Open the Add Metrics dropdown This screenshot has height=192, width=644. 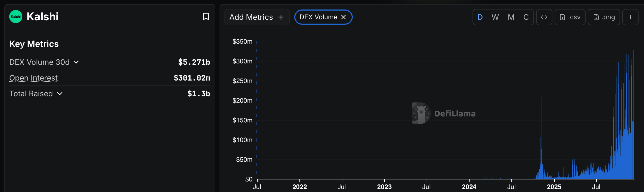(x=257, y=17)
